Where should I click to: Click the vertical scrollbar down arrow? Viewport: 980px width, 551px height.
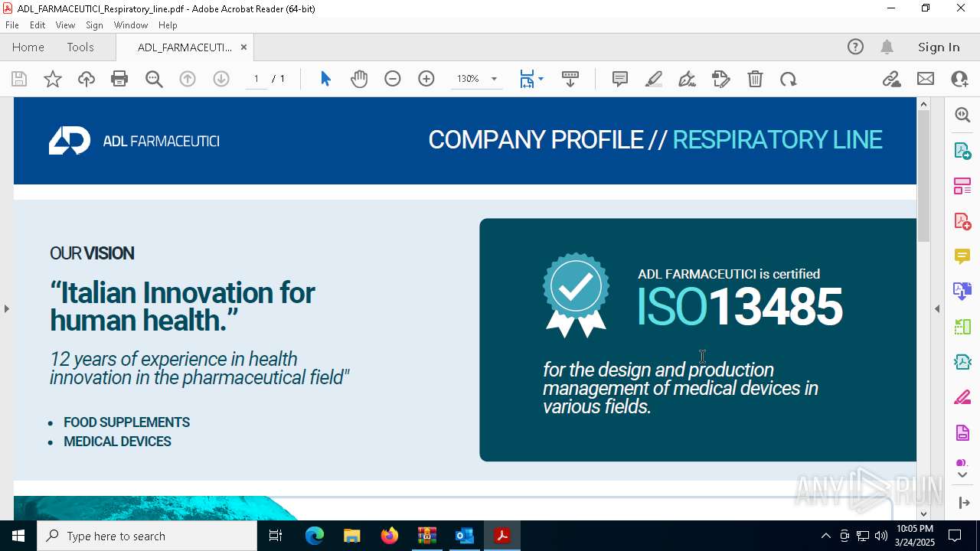(923, 514)
